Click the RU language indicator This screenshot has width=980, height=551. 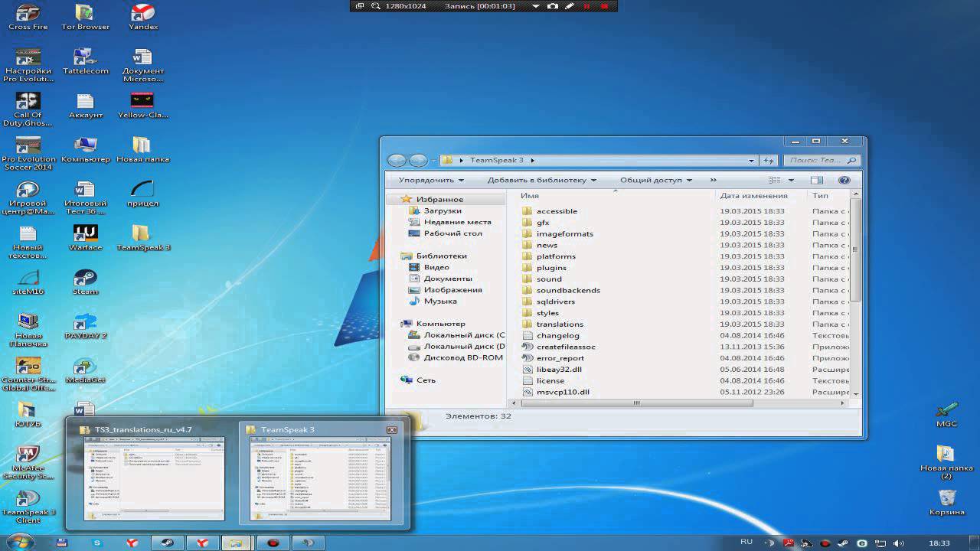point(746,542)
